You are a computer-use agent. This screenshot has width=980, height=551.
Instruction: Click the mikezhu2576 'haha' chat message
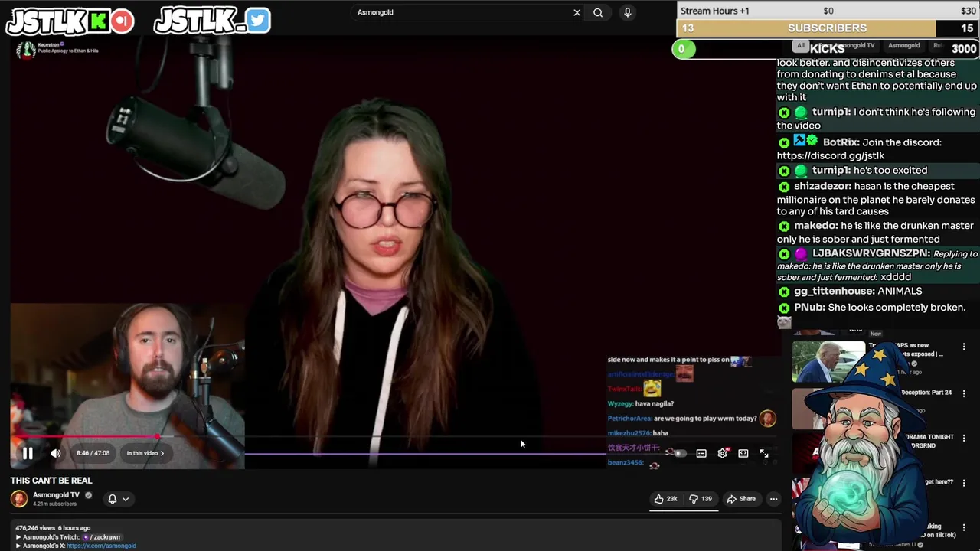point(638,433)
